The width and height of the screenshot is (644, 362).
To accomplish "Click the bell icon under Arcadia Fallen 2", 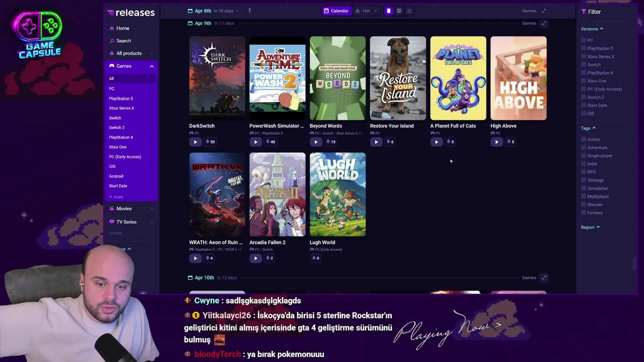I will pos(269,258).
